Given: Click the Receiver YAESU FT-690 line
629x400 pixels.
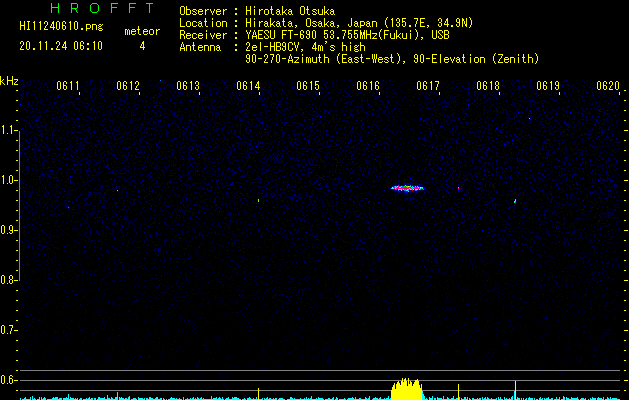Looking at the screenshot, I should pos(314,35).
